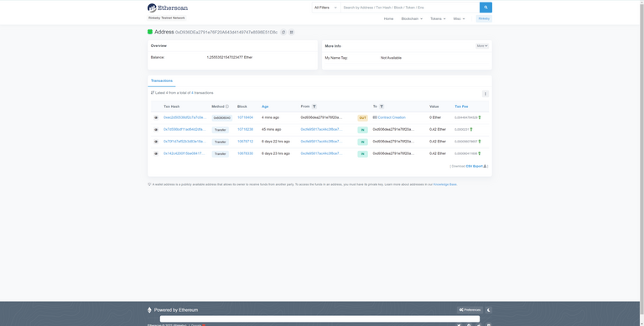Click gas icon in block 10678330 row

(x=480, y=153)
